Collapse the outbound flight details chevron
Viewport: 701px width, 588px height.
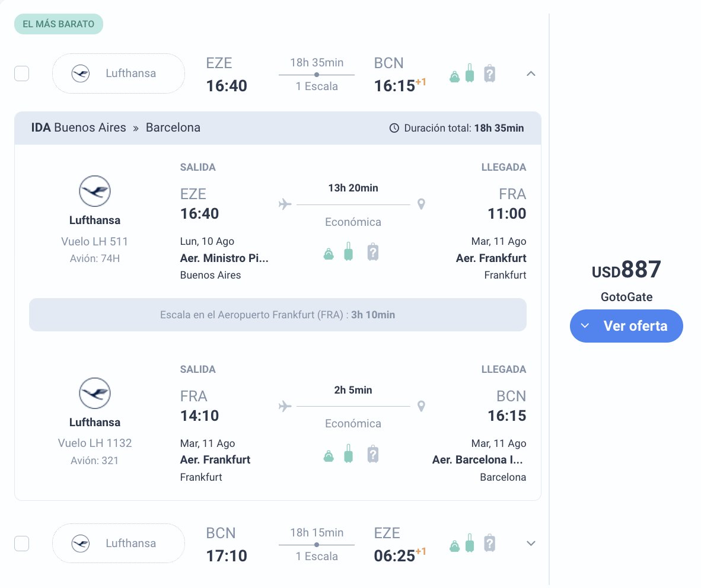point(531,73)
